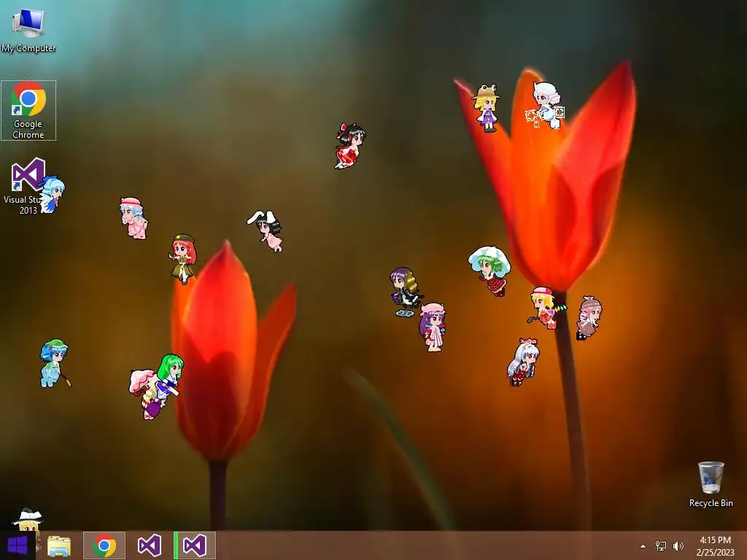The image size is (747, 560).
Task: Open the network tray icon
Action: pyautogui.click(x=661, y=546)
